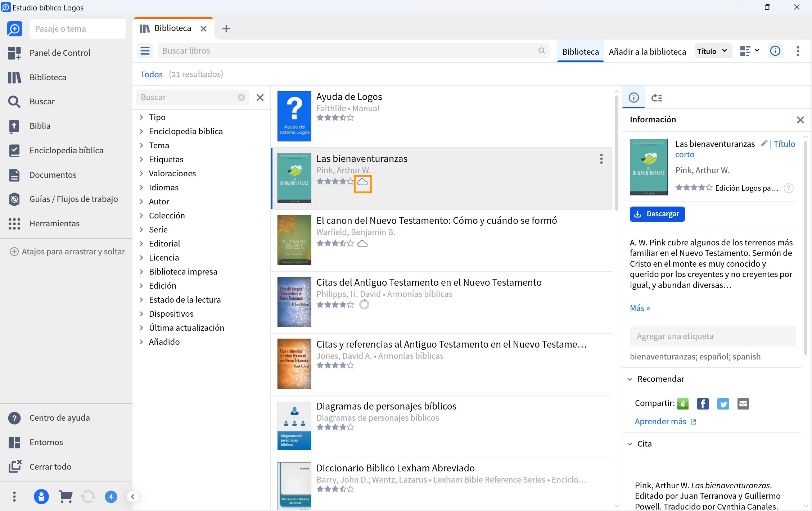The height and width of the screenshot is (511, 812).
Task: Click the Todos filter link
Action: point(151,74)
